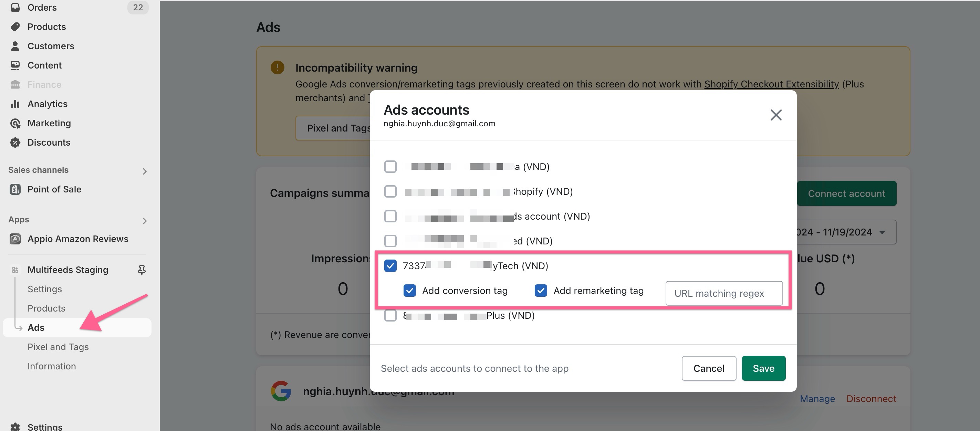Go to Products in main sidebar
Viewport: 980px width, 431px height.
click(x=47, y=27)
